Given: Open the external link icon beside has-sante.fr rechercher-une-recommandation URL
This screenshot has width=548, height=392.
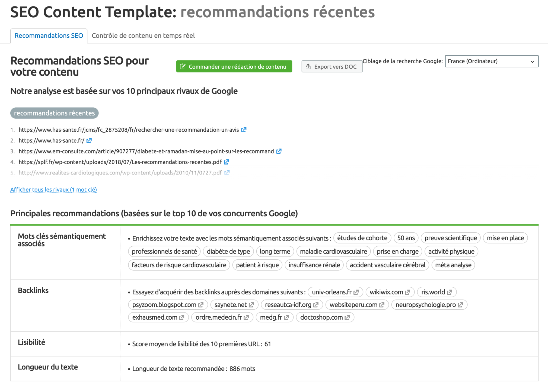Looking at the screenshot, I should pos(244,130).
